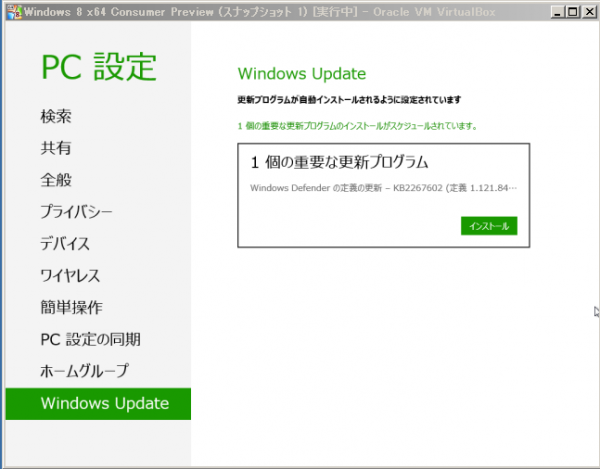Select PC 設定の同期 in sidebar
Image resolution: width=600 pixels, height=469 pixels.
[x=90, y=340]
